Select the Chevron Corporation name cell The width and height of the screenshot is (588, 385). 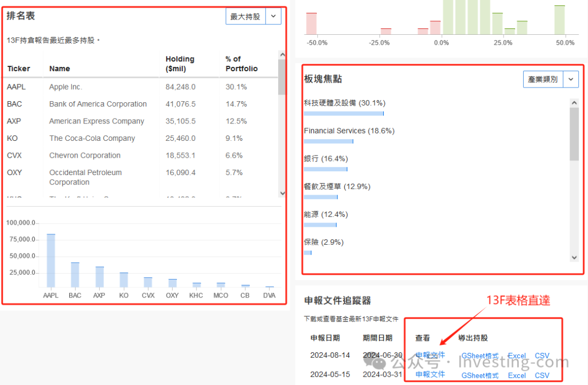point(85,156)
